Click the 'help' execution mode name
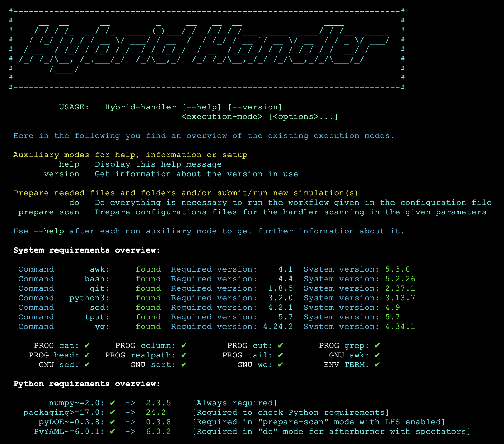The height and width of the screenshot is (444, 504). 69,164
